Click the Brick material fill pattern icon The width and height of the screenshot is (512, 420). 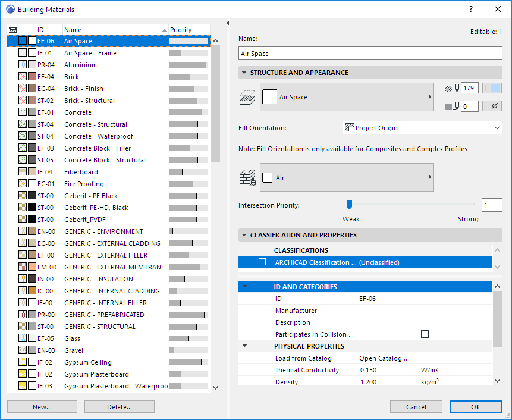point(23,77)
